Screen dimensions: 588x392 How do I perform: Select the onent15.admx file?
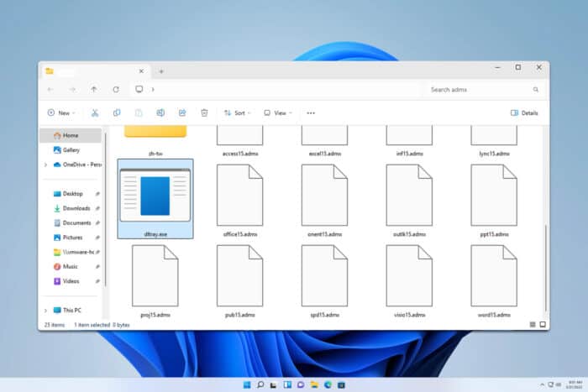[325, 201]
